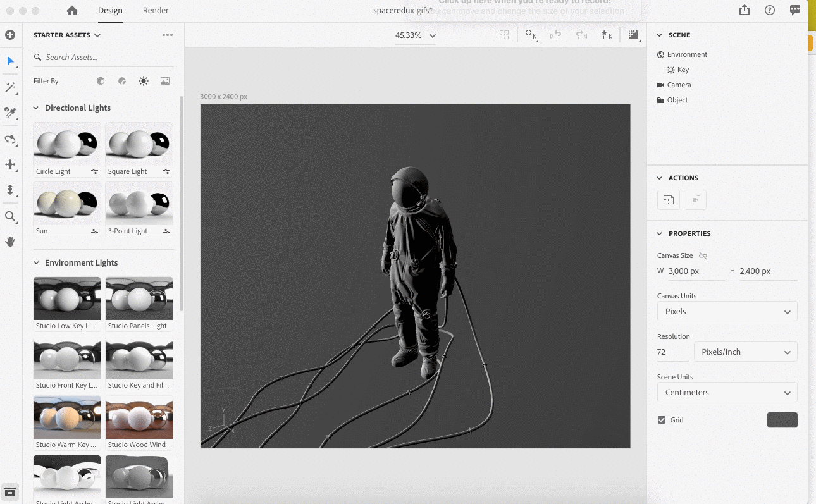816x504 pixels.
Task: Select the Orbit camera tool
Action: tap(10, 139)
